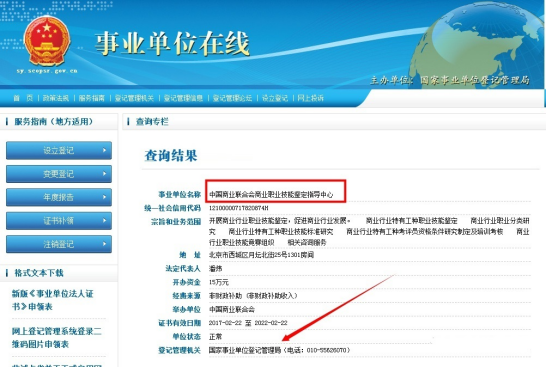Screen dimensions: 547x368
Task: Click the startup funds value 15万元
Action: coord(219,282)
